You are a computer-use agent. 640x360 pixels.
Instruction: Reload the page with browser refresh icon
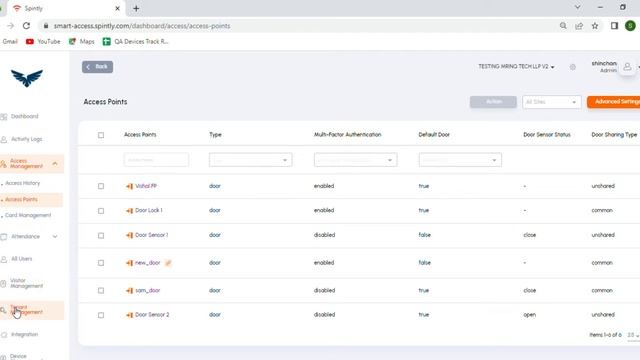coord(26,26)
